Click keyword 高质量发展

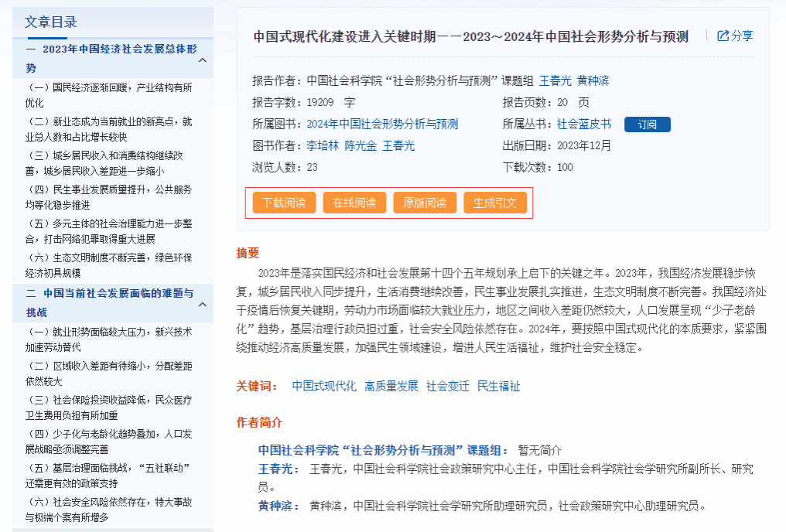coord(391,386)
